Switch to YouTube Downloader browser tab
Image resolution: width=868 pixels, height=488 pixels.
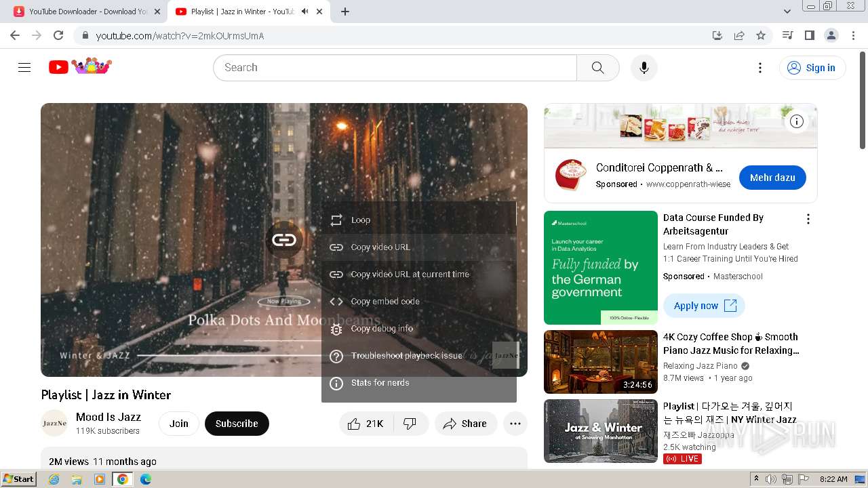click(x=85, y=12)
